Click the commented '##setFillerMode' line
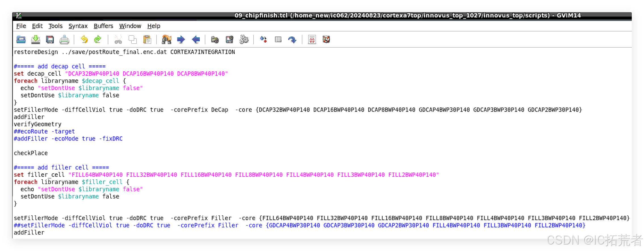Image resolution: width=644 pixels, height=251 pixels. 300,226
